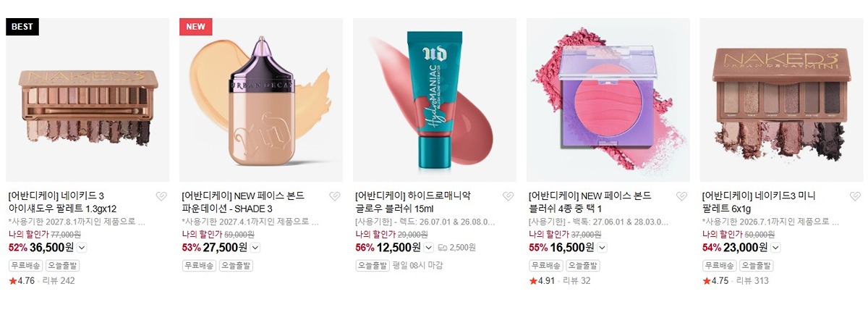Open the price arrow next to 23,000원
Viewport: 868px width, 310px height.
pyautogui.click(x=775, y=248)
